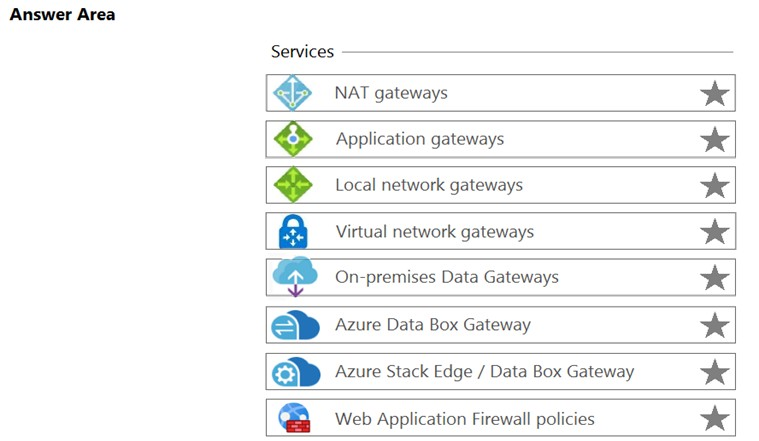Viewport: 759px width, 441px height.
Task: Click the On-premises Data Gateways cloud icon
Action: tap(294, 277)
